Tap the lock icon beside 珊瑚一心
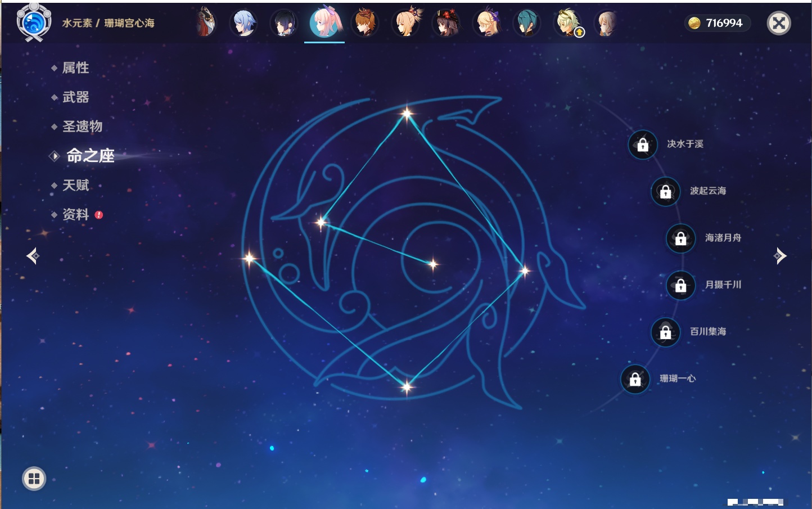The image size is (812, 509). point(635,379)
